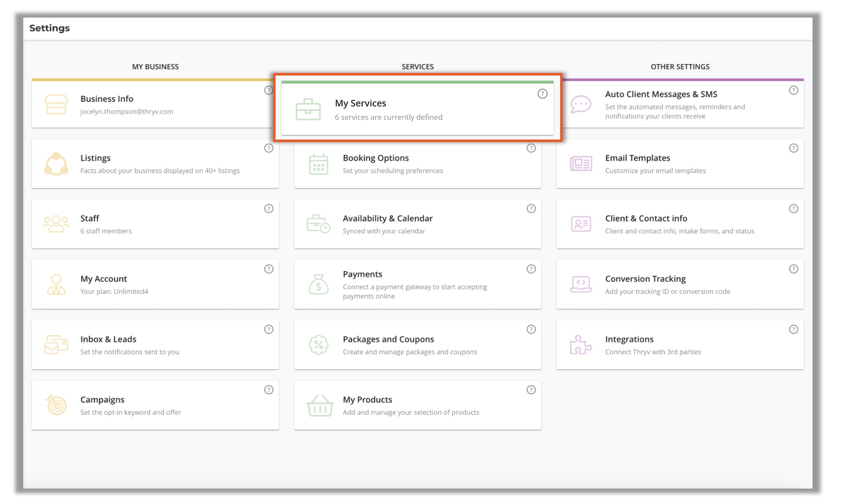843x504 pixels.
Task: Click the Inbox & Leads envelope icon
Action: (x=56, y=345)
